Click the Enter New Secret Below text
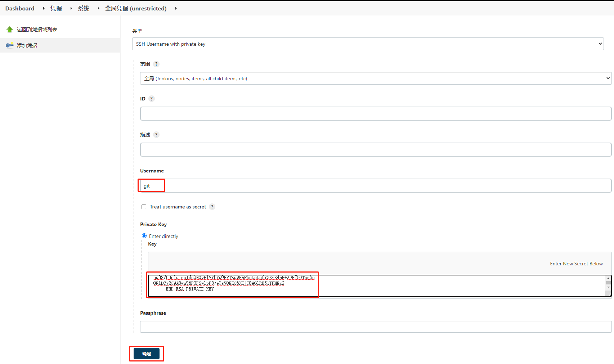The width and height of the screenshot is (614, 364). [x=576, y=264]
